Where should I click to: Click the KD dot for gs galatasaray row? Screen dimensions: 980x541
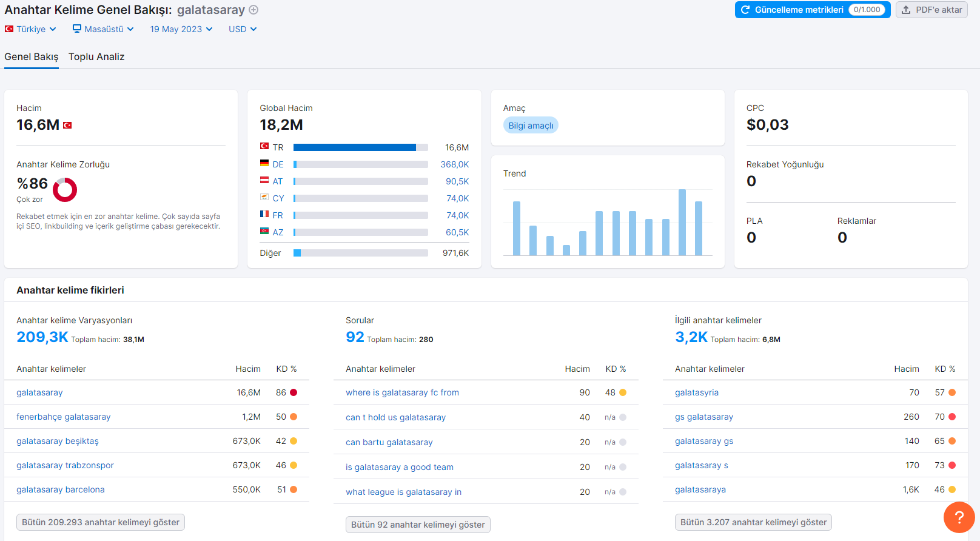tap(952, 417)
